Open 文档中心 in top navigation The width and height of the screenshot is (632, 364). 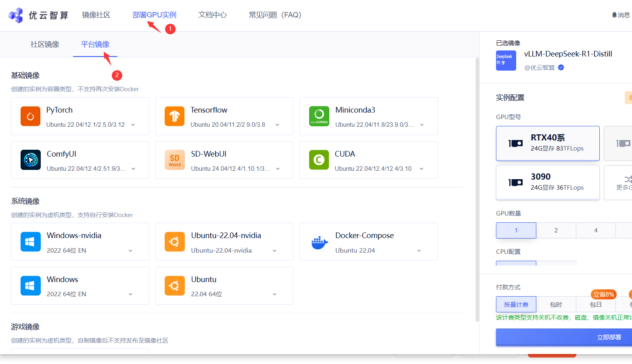point(213,15)
